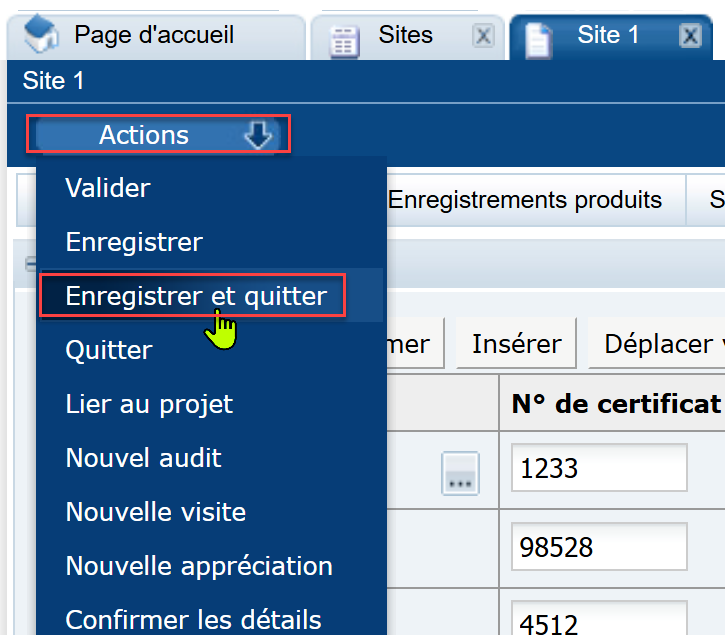
Task: Select Enregistrer in the Actions menu
Action: tap(134, 242)
